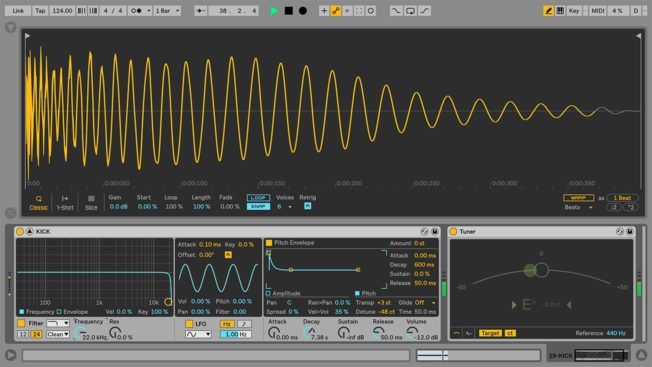
Task: Open the metronome settings dropdown arrow
Action: pyautogui.click(x=148, y=11)
